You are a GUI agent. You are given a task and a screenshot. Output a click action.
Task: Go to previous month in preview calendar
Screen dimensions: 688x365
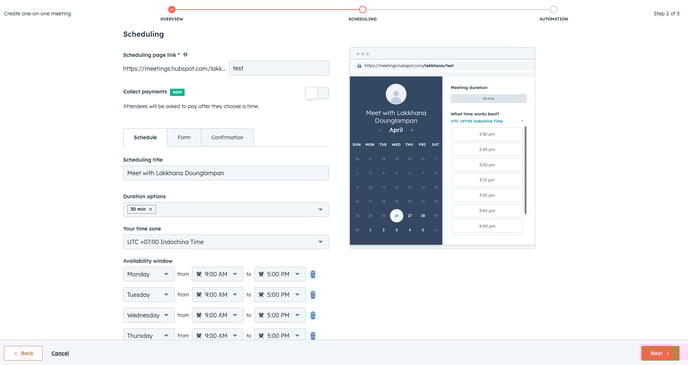tap(380, 130)
